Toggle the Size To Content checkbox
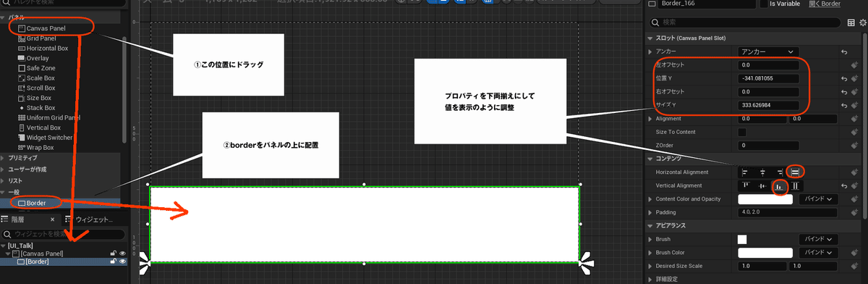868x284 pixels. (743, 133)
